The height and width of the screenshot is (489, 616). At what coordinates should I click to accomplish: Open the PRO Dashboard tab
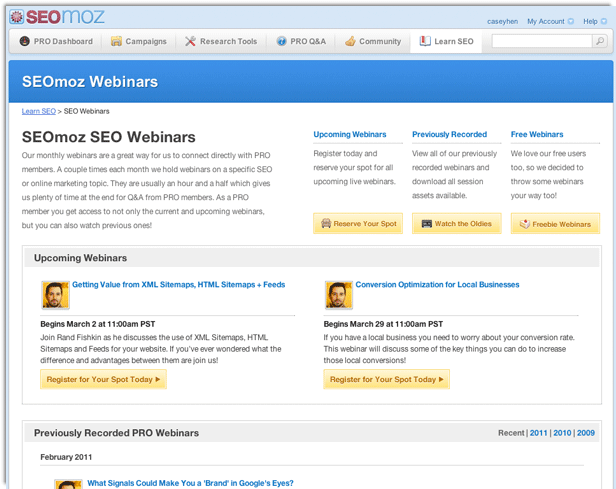point(56,41)
